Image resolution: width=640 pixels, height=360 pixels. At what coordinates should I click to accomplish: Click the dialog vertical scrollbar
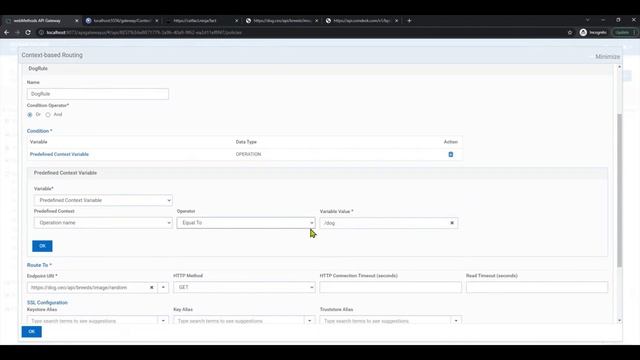pyautogui.click(x=619, y=191)
